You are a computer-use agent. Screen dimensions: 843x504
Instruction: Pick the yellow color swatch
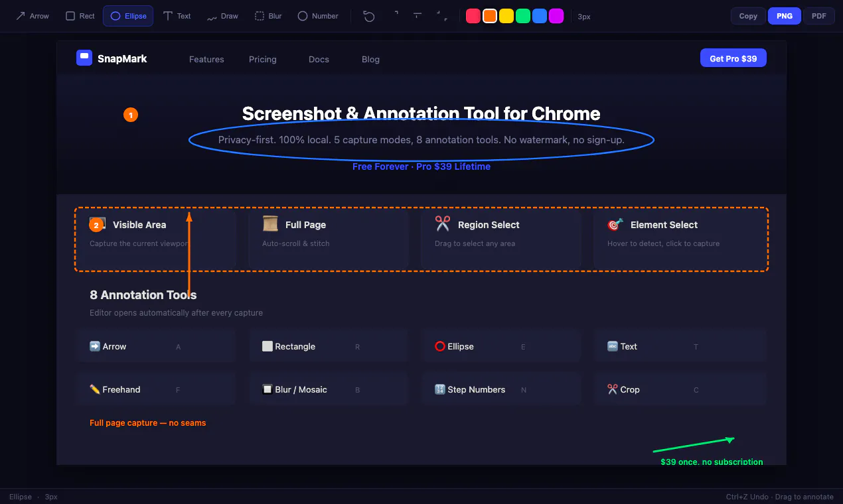coord(506,16)
